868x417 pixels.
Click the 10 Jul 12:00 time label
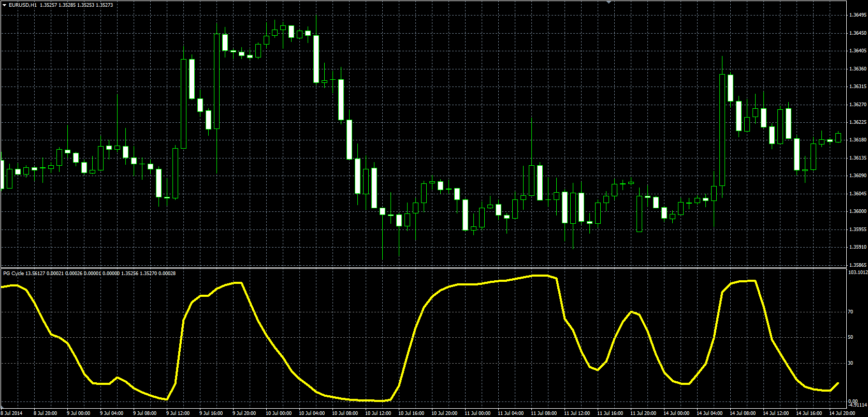pyautogui.click(x=378, y=413)
